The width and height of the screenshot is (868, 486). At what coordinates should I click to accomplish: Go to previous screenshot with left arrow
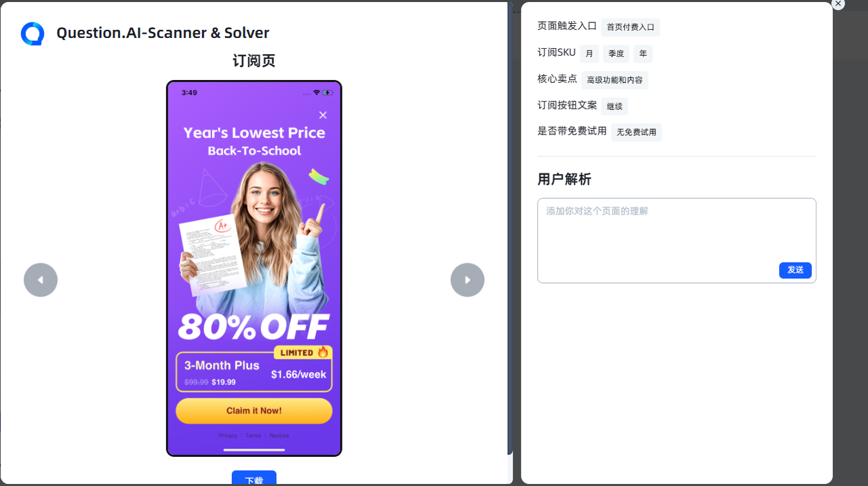click(41, 280)
